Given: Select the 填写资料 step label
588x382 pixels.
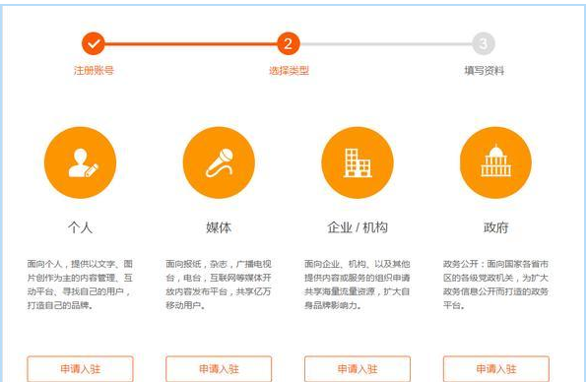Looking at the screenshot, I should pyautogui.click(x=485, y=71).
